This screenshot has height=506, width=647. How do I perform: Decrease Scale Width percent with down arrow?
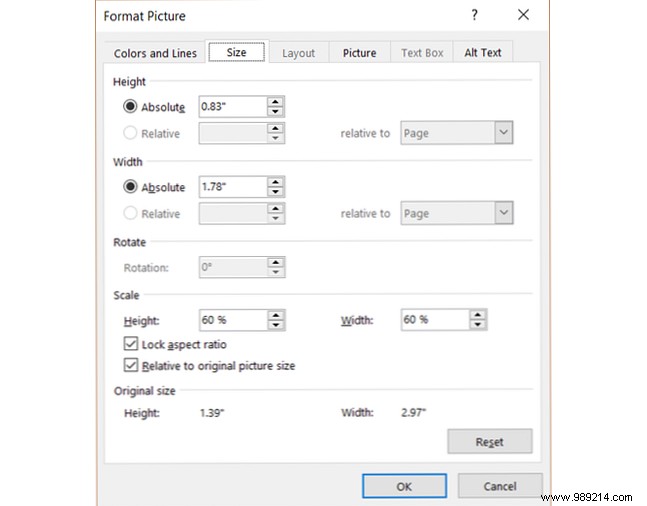[x=477, y=324]
